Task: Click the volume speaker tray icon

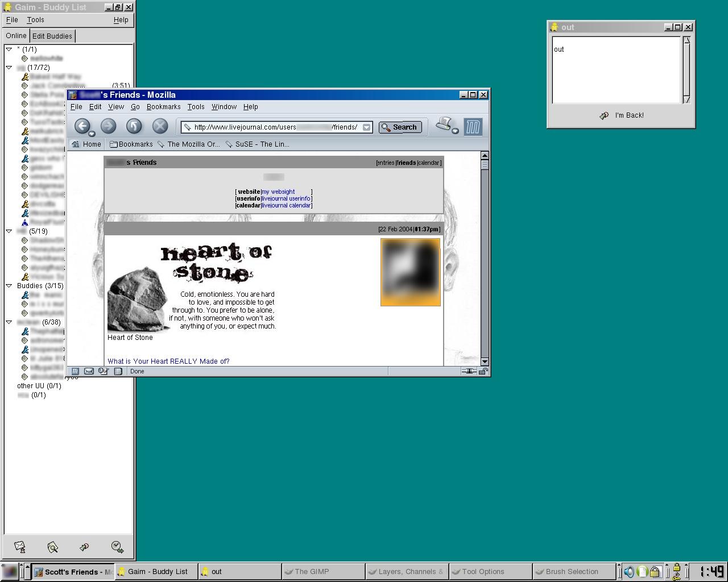Action: pos(629,572)
